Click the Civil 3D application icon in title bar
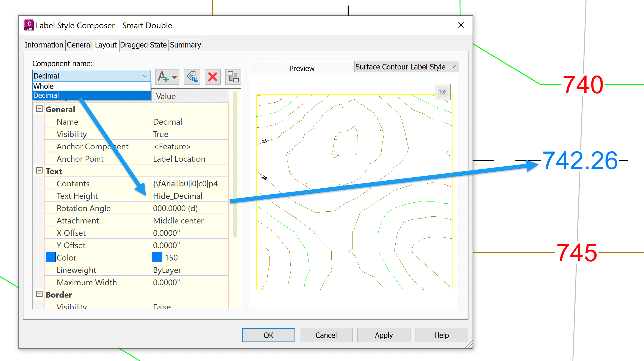Screen dimensions: 644x361 point(29,25)
